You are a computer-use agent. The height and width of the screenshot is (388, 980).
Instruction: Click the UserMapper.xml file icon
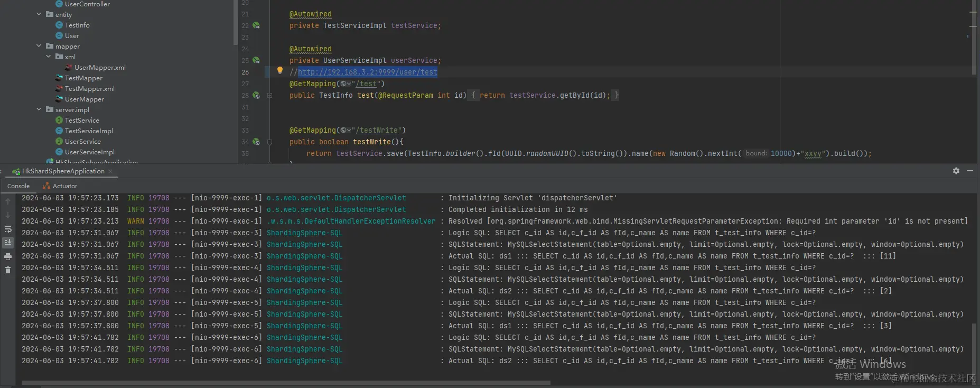(x=69, y=68)
